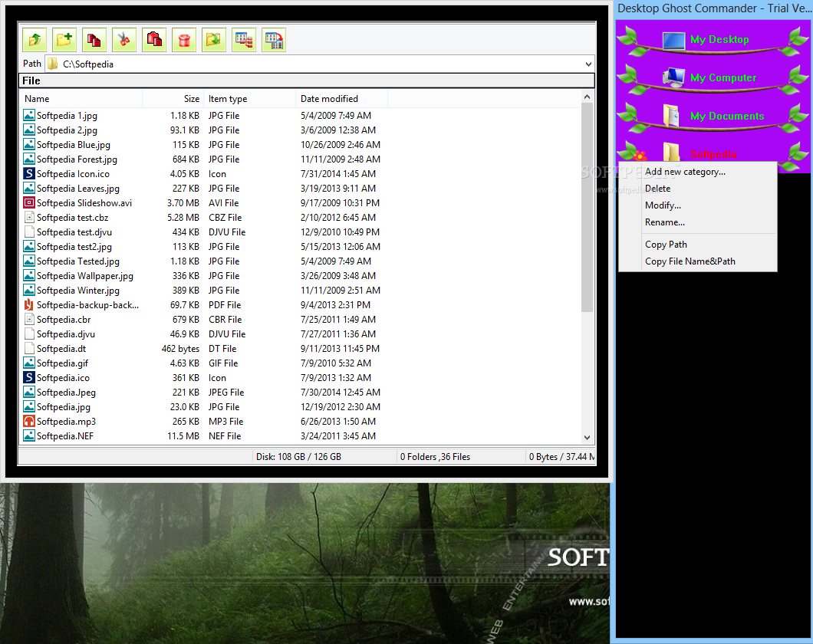Image resolution: width=813 pixels, height=644 pixels.
Task: Select the file Softpedia.NEF
Action: [x=65, y=435]
